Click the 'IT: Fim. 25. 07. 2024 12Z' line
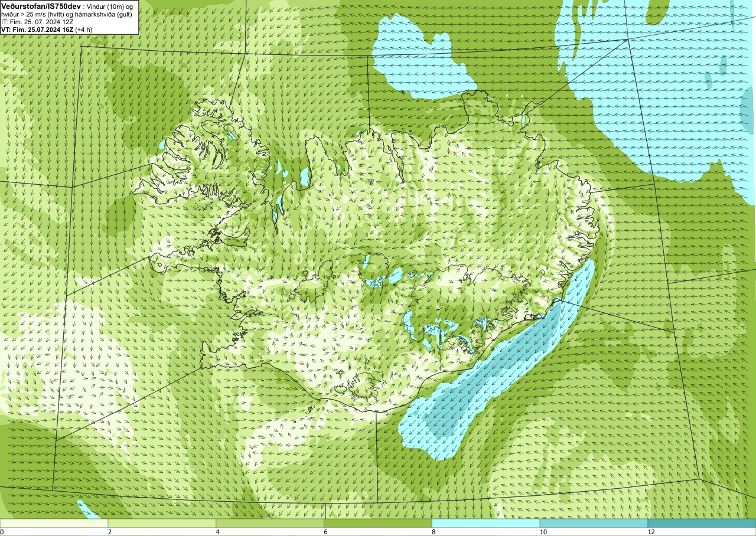 pos(37,21)
